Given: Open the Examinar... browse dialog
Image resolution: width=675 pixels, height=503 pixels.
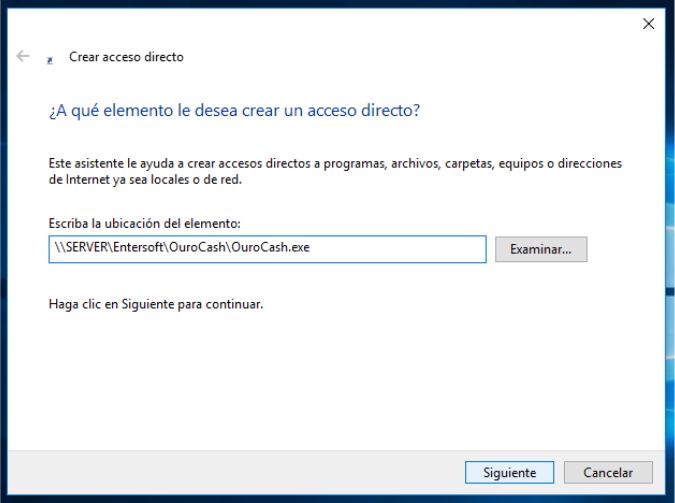Looking at the screenshot, I should (541, 249).
